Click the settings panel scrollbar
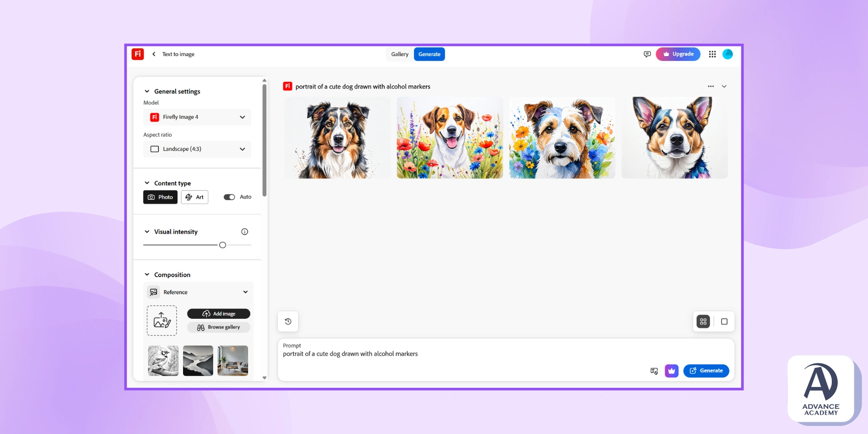The width and height of the screenshot is (868, 434). point(264,140)
